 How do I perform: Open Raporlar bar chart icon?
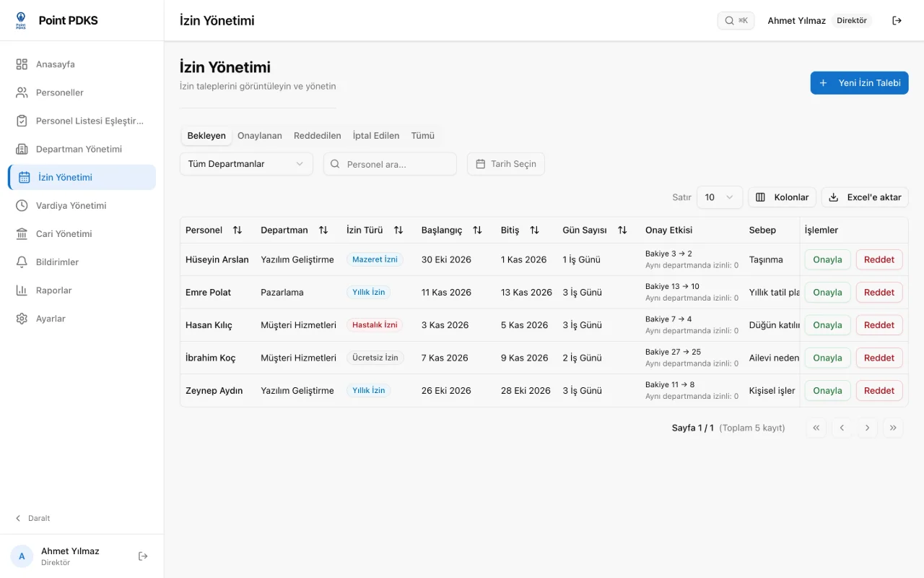[22, 290]
